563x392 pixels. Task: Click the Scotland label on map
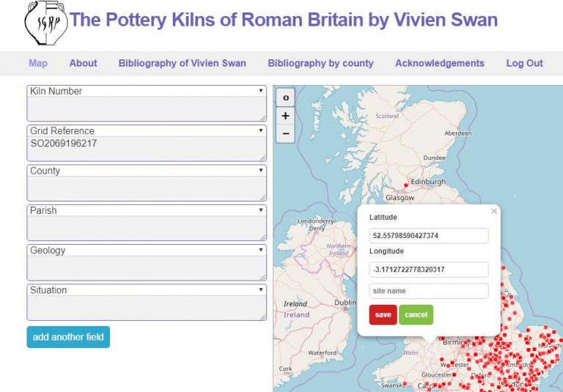387,116
